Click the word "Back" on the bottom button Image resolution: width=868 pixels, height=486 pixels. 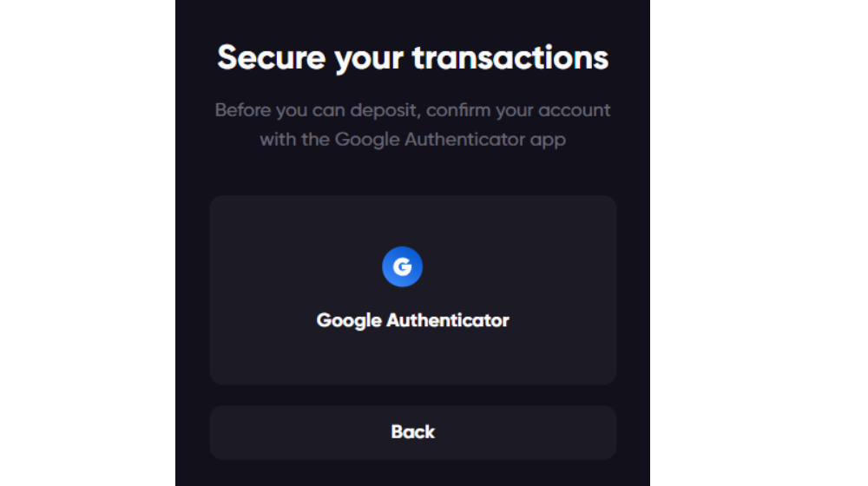pos(412,432)
